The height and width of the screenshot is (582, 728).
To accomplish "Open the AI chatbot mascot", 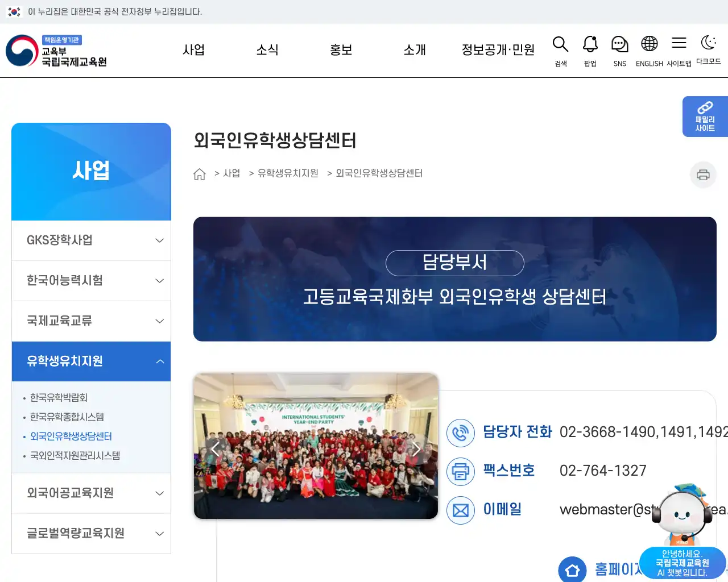I will click(x=682, y=531).
